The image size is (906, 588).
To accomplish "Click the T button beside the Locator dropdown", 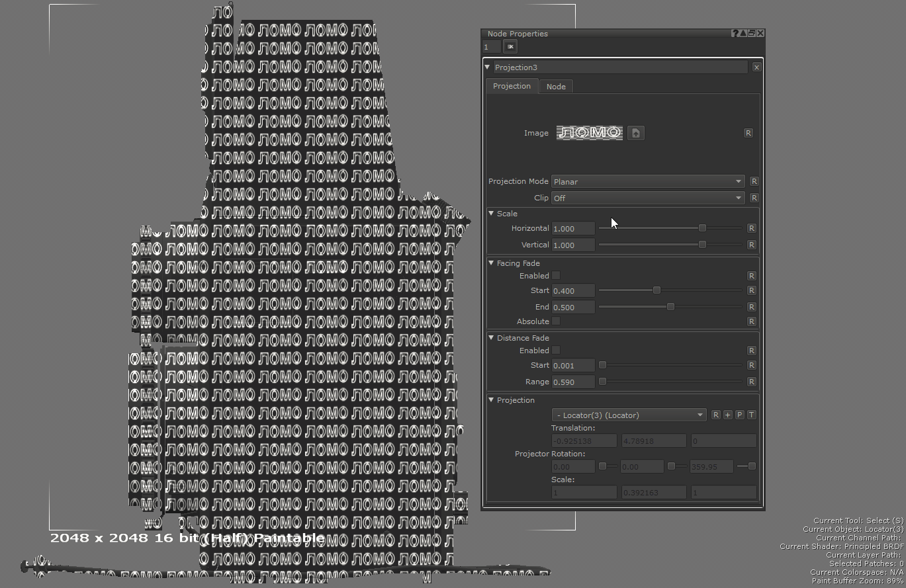I will coord(751,415).
